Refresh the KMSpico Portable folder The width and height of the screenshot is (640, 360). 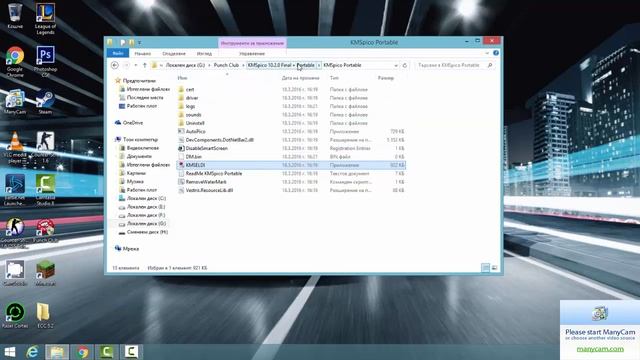pos(405,65)
